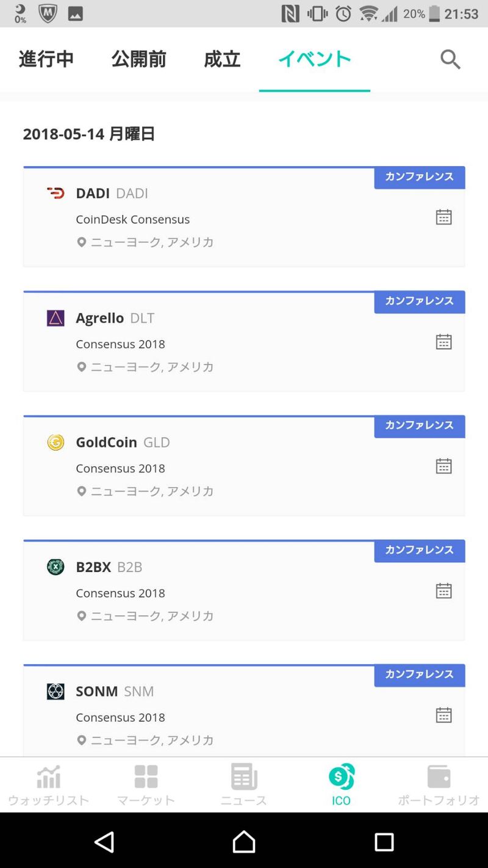Switch to 公開前 tab
The image size is (488, 868).
138,59
